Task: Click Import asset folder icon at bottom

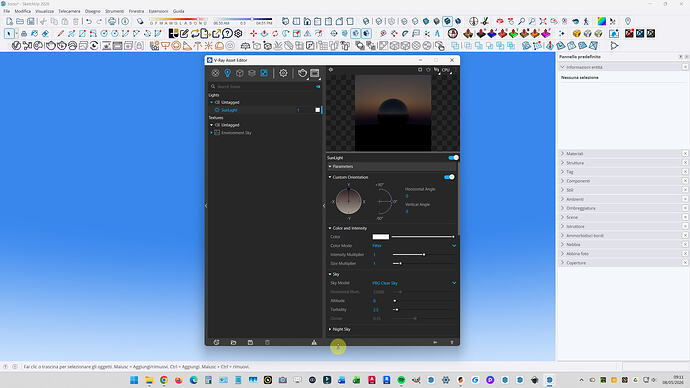Action: coord(234,342)
